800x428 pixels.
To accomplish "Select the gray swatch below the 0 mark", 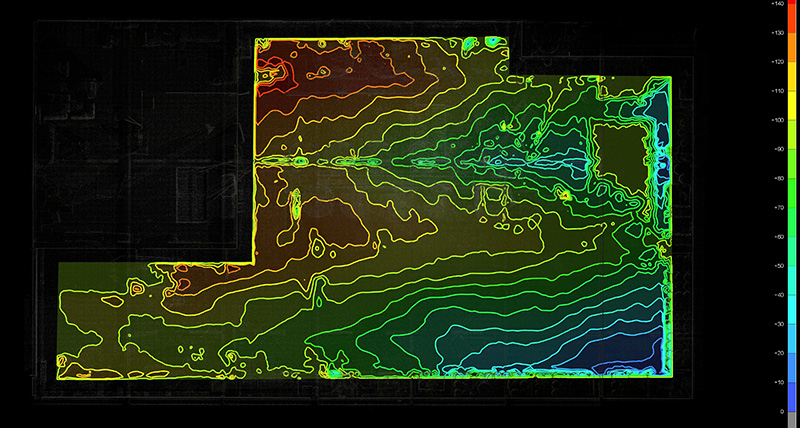I will (792, 420).
